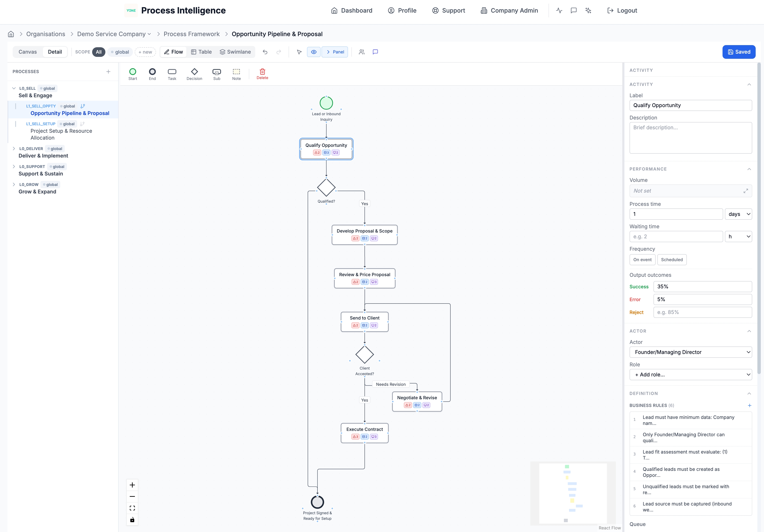This screenshot has width=764, height=532.
Task: Select the Sub process tool
Action: 217,74
